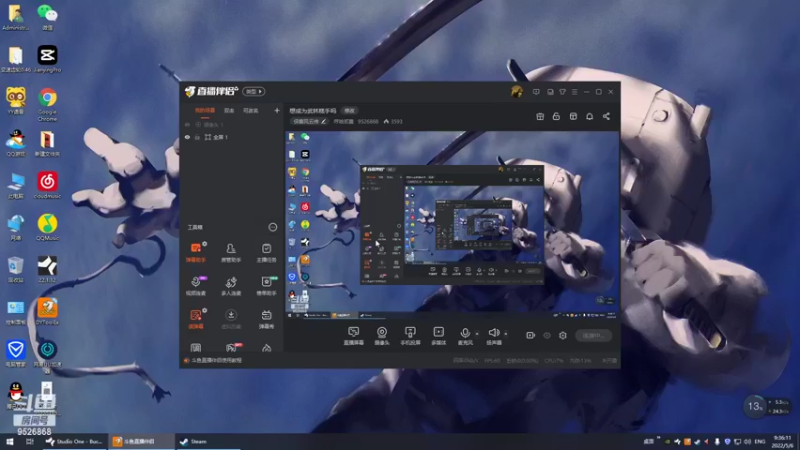Switch to the second scene tab
The image size is (800, 450).
(x=229, y=110)
